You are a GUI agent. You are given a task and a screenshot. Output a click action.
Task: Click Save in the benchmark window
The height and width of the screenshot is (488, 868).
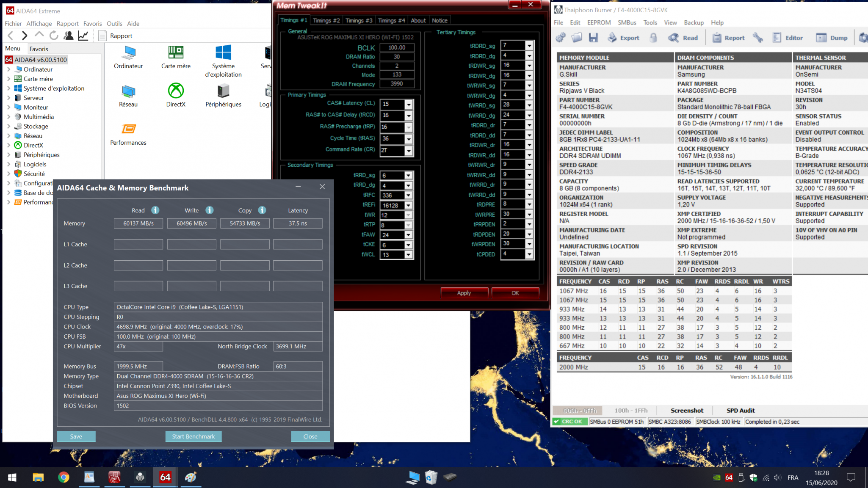pyautogui.click(x=76, y=436)
